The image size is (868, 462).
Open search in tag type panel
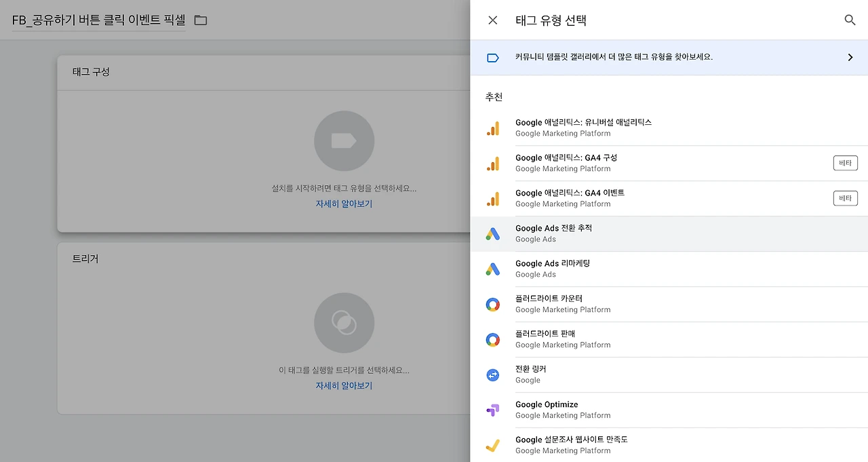850,20
